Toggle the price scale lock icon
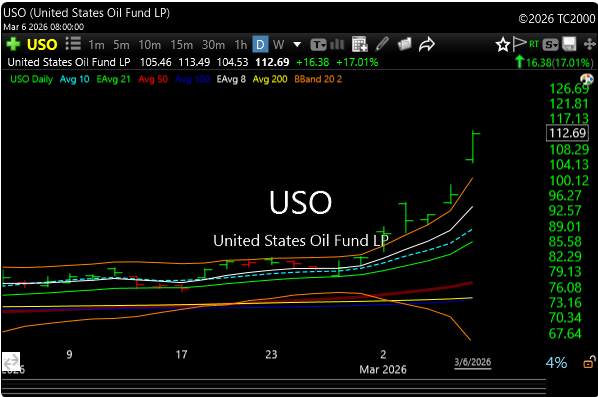598x397 pixels. click(x=589, y=362)
